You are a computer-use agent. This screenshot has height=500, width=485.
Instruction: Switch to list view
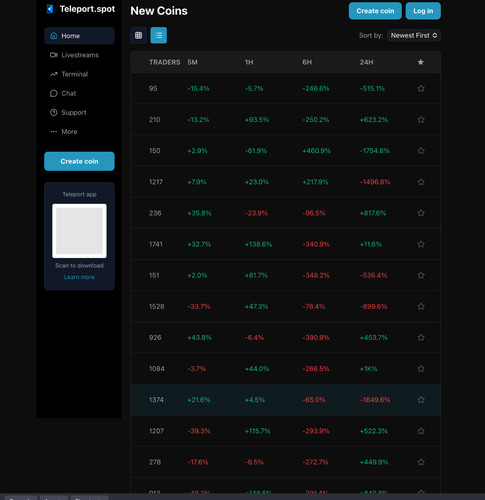tap(159, 35)
